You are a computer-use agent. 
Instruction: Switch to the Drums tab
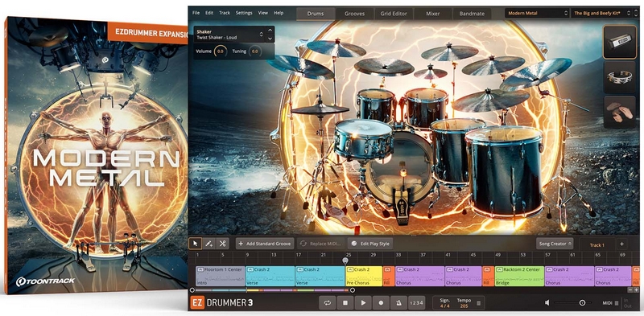tap(316, 14)
